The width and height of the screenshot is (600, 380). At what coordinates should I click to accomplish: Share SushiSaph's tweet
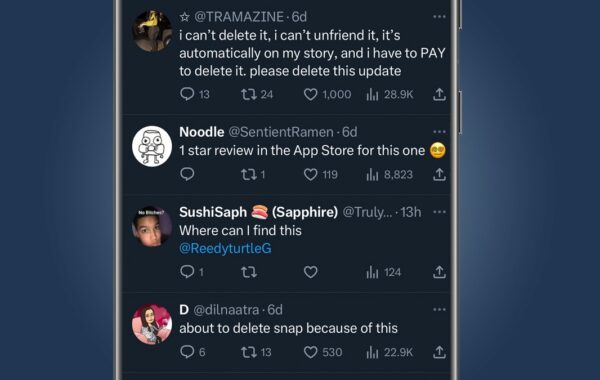click(x=439, y=272)
